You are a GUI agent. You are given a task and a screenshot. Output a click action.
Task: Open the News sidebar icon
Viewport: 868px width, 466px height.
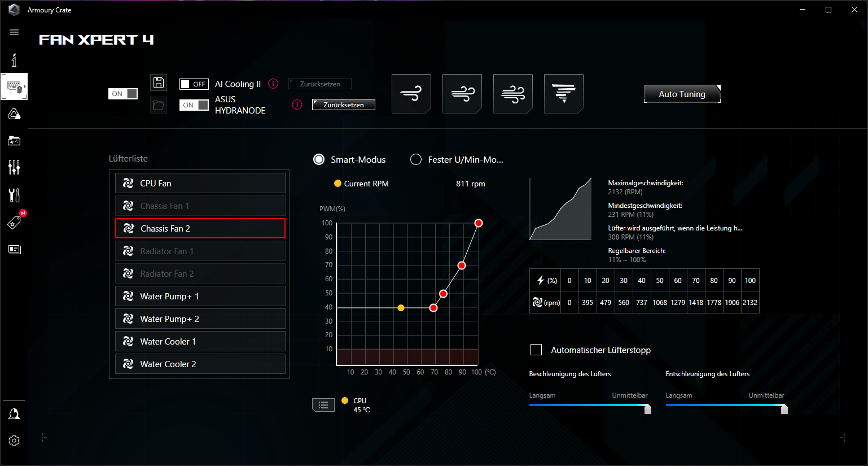(14, 249)
